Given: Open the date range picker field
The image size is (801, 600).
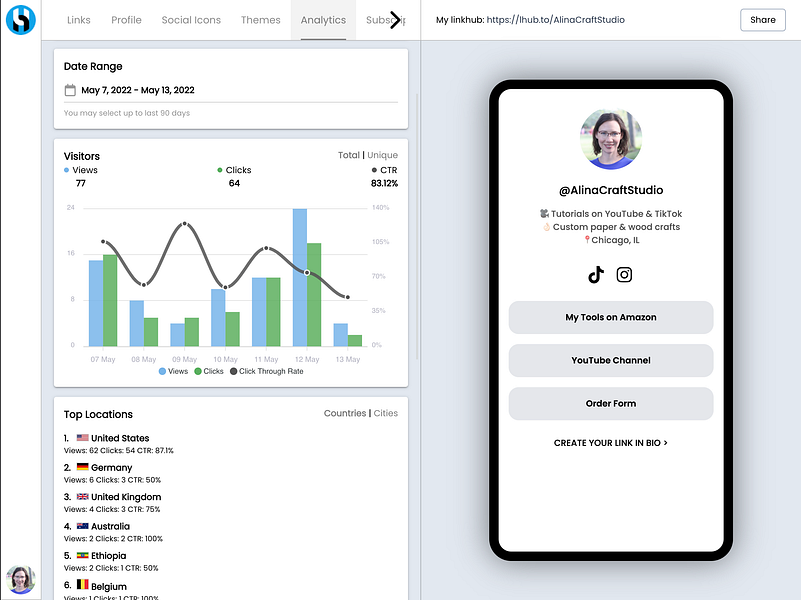Looking at the screenshot, I should point(231,90).
